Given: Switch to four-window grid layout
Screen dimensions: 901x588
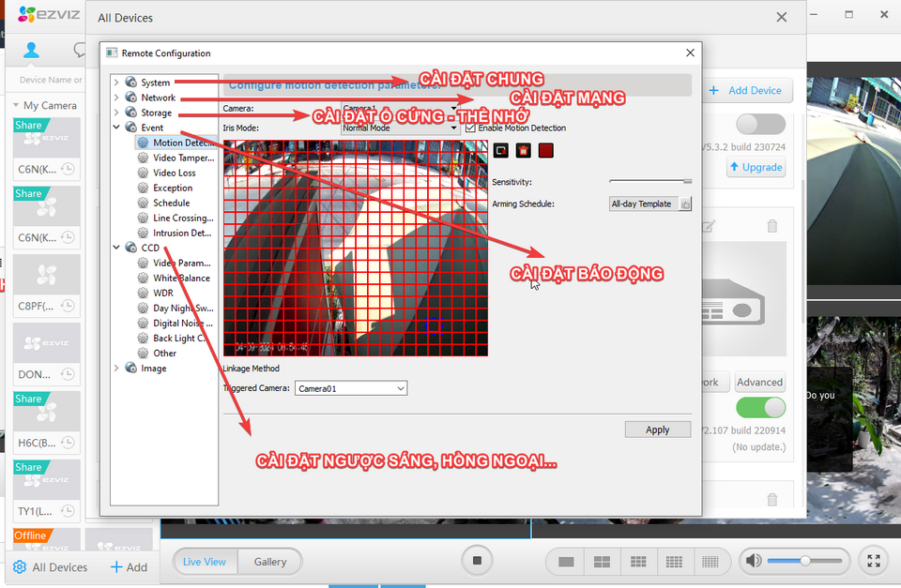Looking at the screenshot, I should click(602, 562).
